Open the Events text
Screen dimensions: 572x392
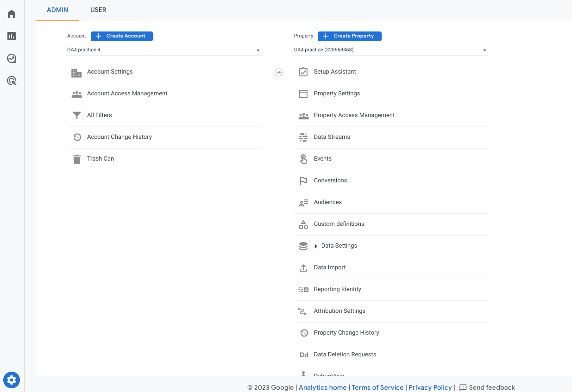(323, 159)
